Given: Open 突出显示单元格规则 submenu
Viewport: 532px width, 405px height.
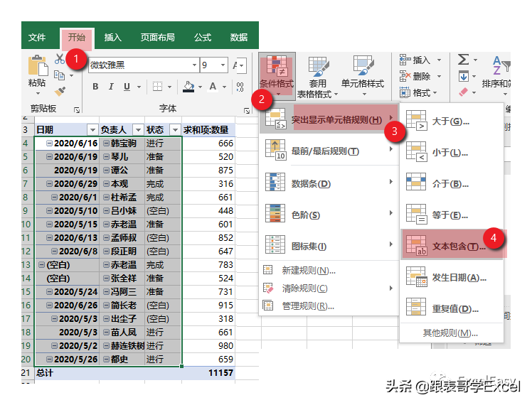Looking at the screenshot, I should click(x=329, y=119).
